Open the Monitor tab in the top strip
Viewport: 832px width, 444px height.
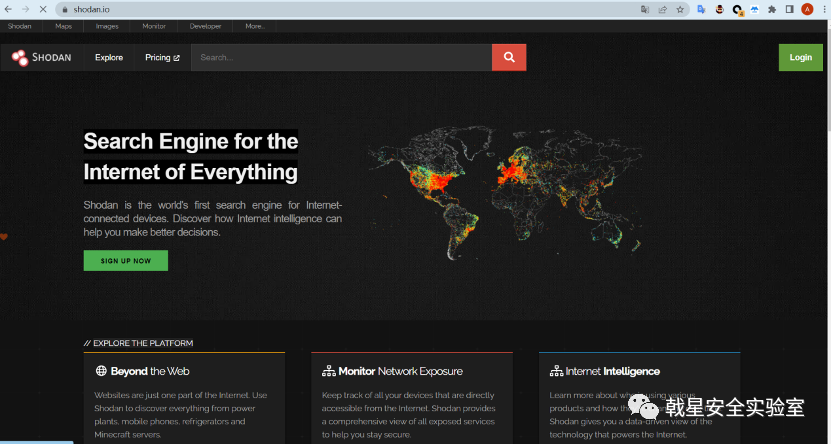pyautogui.click(x=154, y=26)
